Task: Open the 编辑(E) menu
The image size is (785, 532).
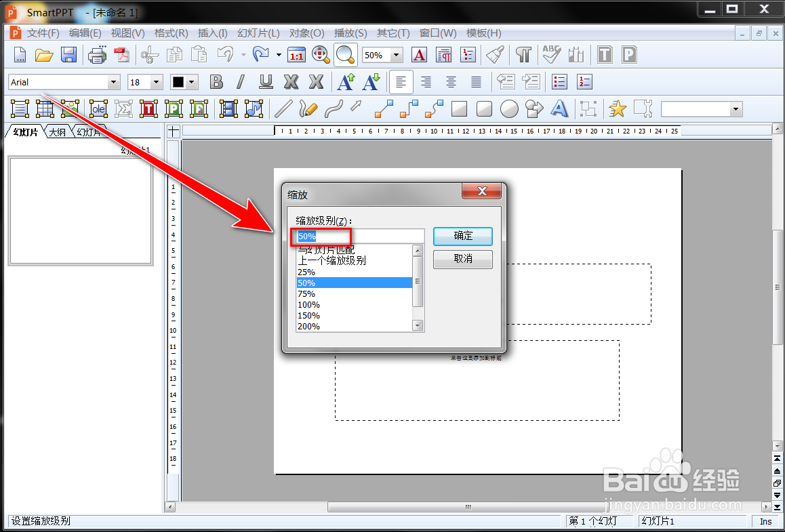Action: pyautogui.click(x=85, y=33)
